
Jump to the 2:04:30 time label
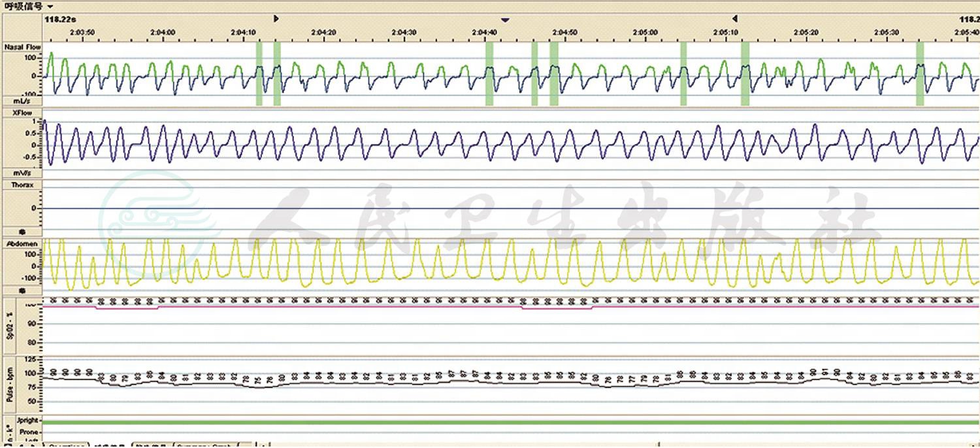coord(404,32)
